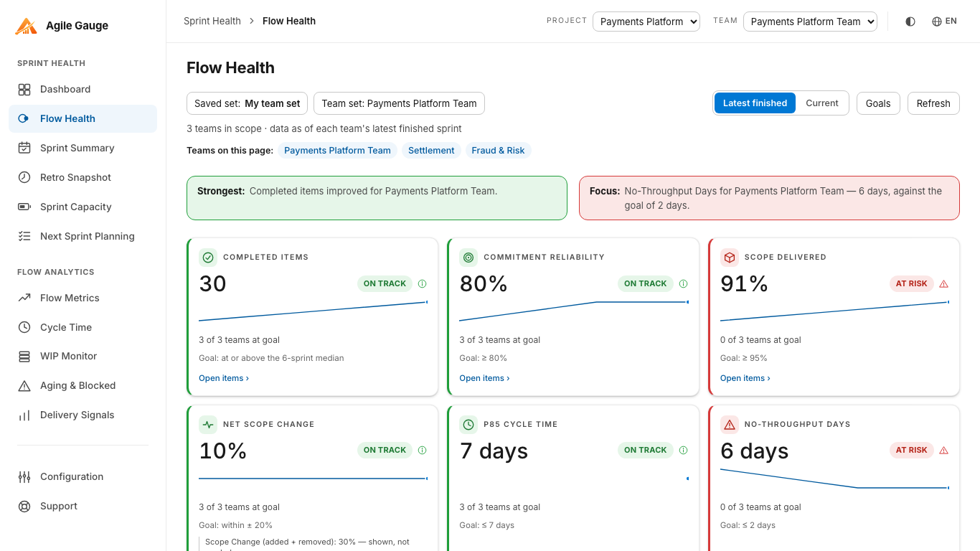The width and height of the screenshot is (980, 551).
Task: Open the Team dropdown
Action: [810, 22]
